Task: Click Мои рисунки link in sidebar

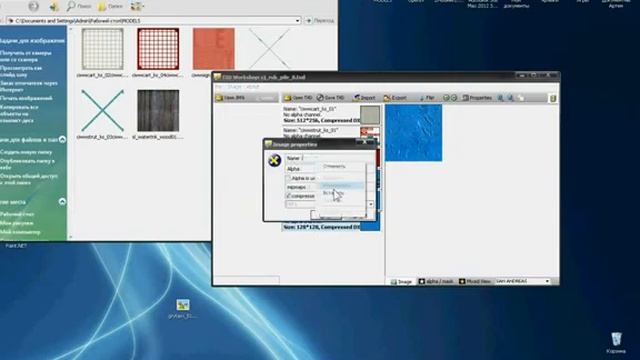Action: pyautogui.click(x=16, y=223)
